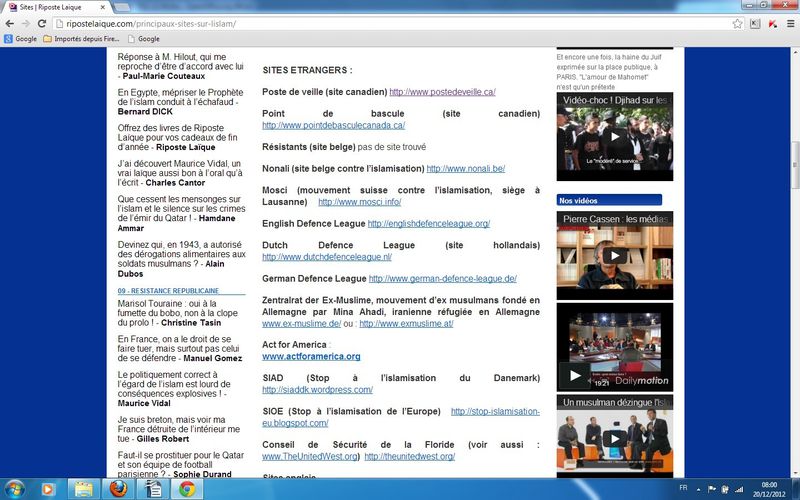Open the Charles Cantor article about Maurice Vidal
Image resolution: width=800 pixels, height=500 pixels.
[x=180, y=173]
